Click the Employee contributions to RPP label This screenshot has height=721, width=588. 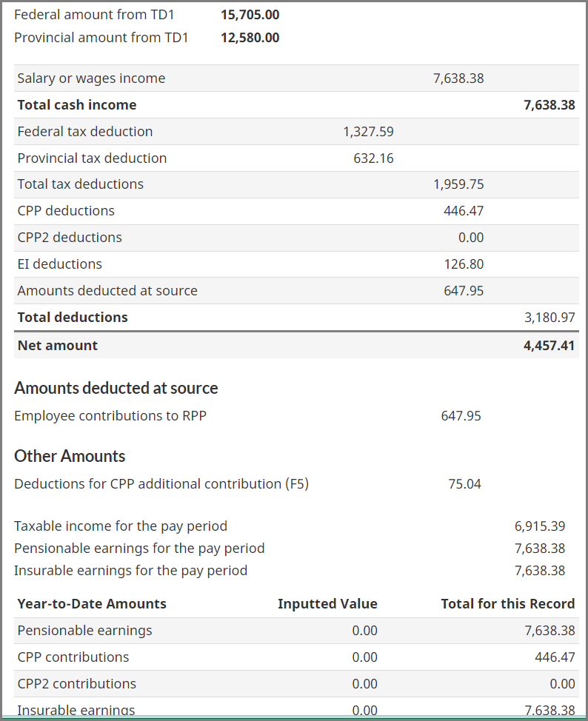pyautogui.click(x=110, y=416)
